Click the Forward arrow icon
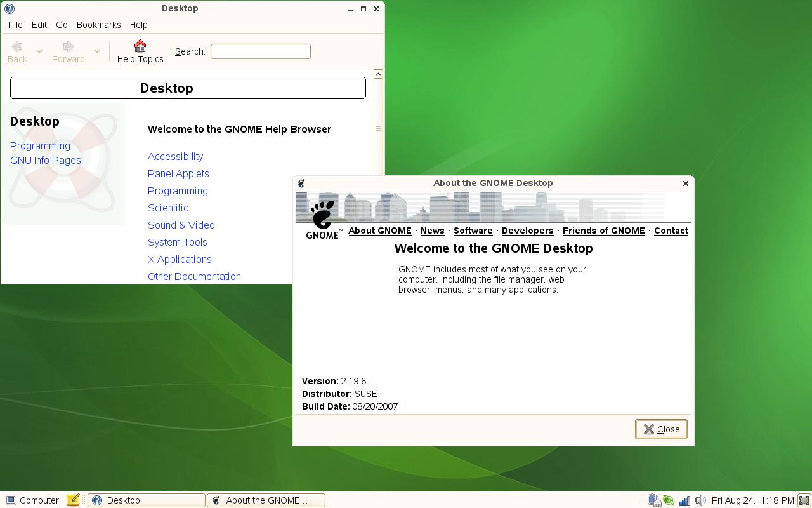Screen dimensions: 812x508 point(68,46)
